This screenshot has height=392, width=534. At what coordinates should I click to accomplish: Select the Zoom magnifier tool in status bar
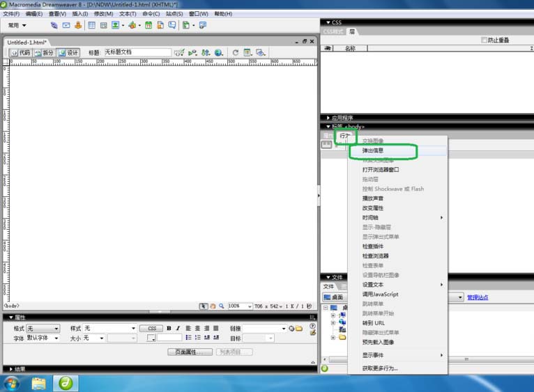[x=222, y=306]
